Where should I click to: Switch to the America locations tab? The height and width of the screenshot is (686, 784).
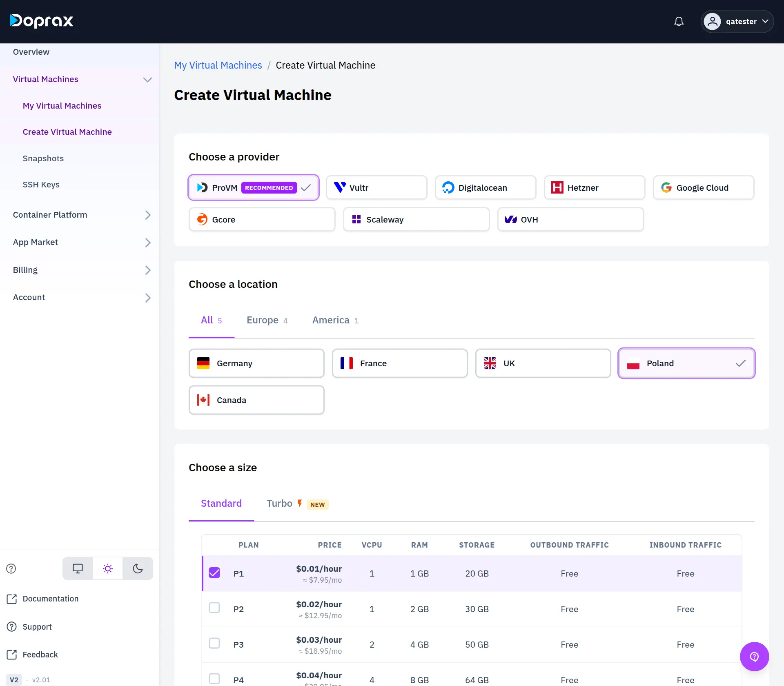pyautogui.click(x=335, y=320)
